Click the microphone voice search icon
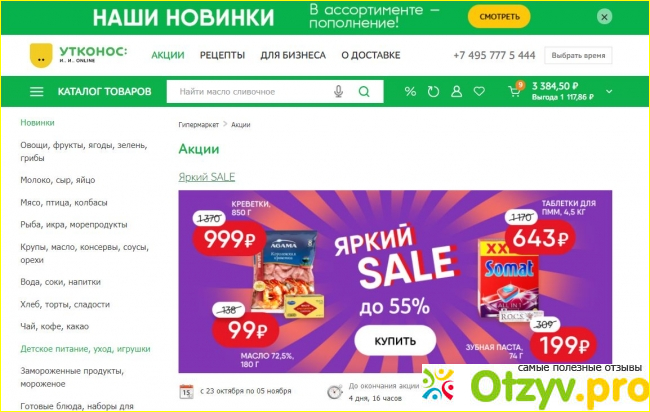 point(339,92)
